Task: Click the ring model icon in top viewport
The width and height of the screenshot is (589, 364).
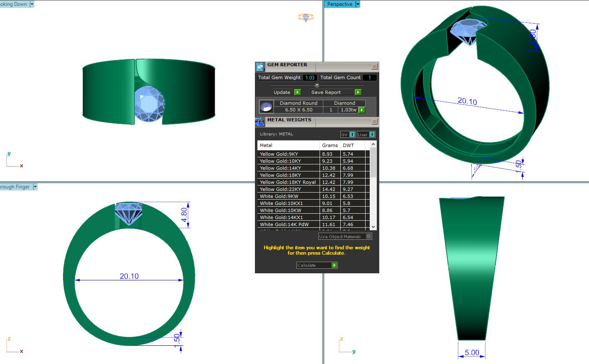Action: [x=305, y=17]
